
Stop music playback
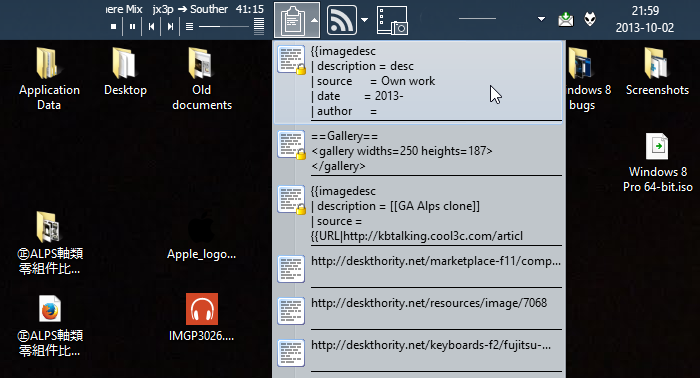(x=113, y=27)
